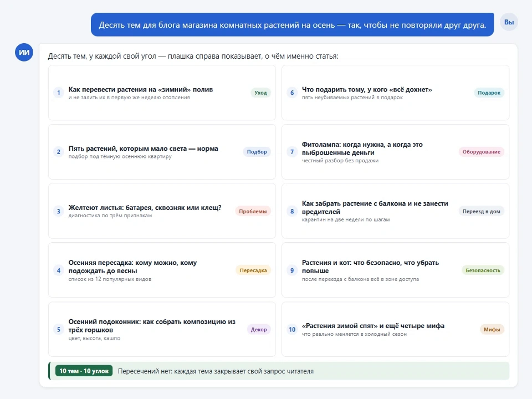Image resolution: width=532 pixels, height=399 pixels.
Task: Click number badge 10 on the myths card
Action: pyautogui.click(x=292, y=329)
